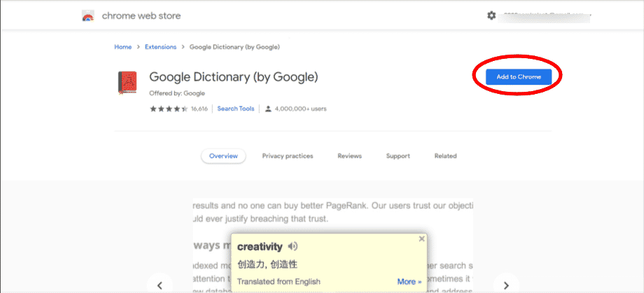
Task: Click the More » link in popup
Action: pos(409,282)
